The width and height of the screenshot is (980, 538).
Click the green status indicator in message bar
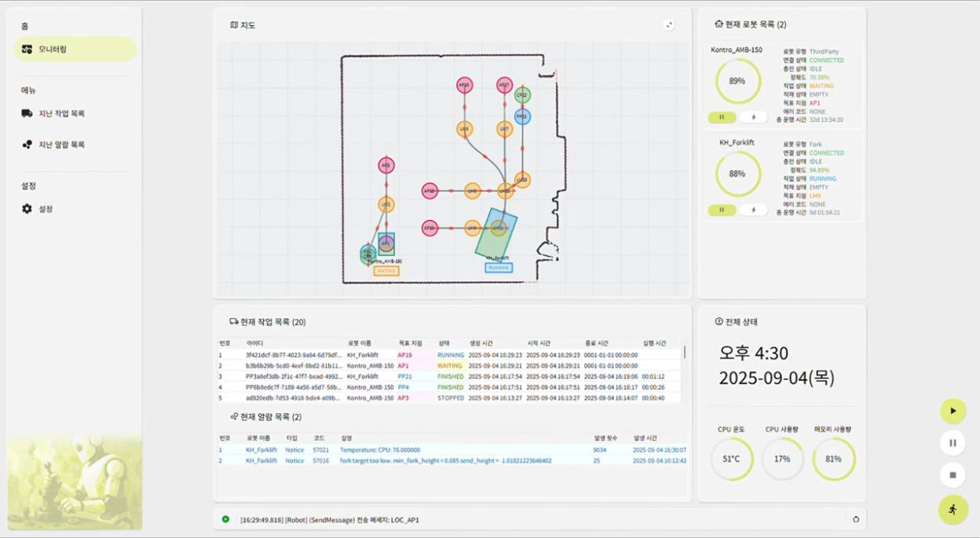pos(225,519)
